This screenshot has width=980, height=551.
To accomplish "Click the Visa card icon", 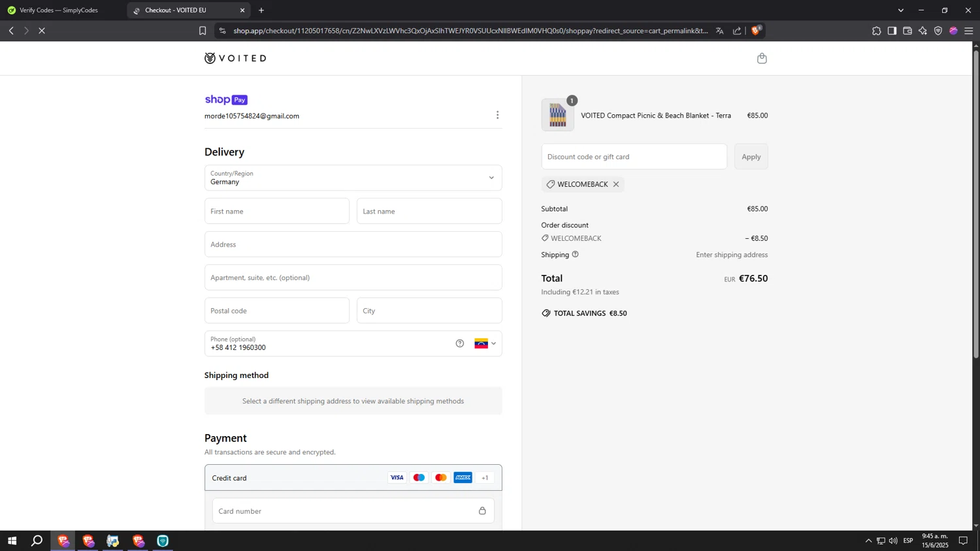I will point(397,478).
